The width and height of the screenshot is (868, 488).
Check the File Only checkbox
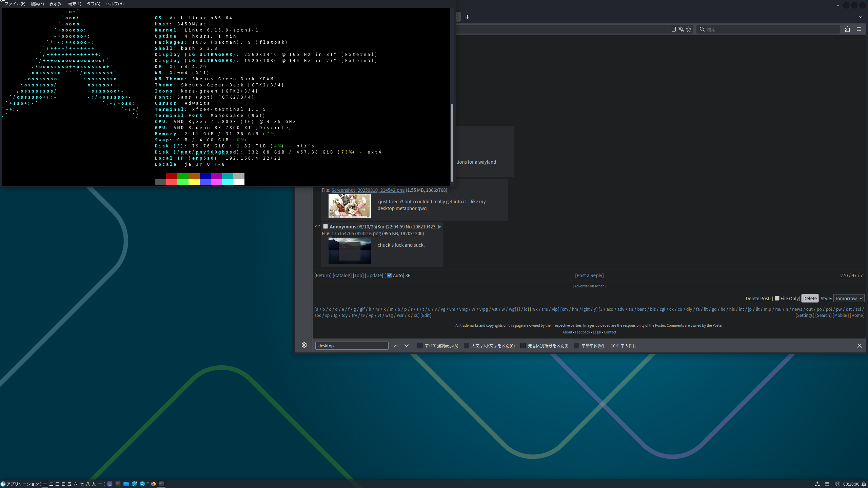777,298
